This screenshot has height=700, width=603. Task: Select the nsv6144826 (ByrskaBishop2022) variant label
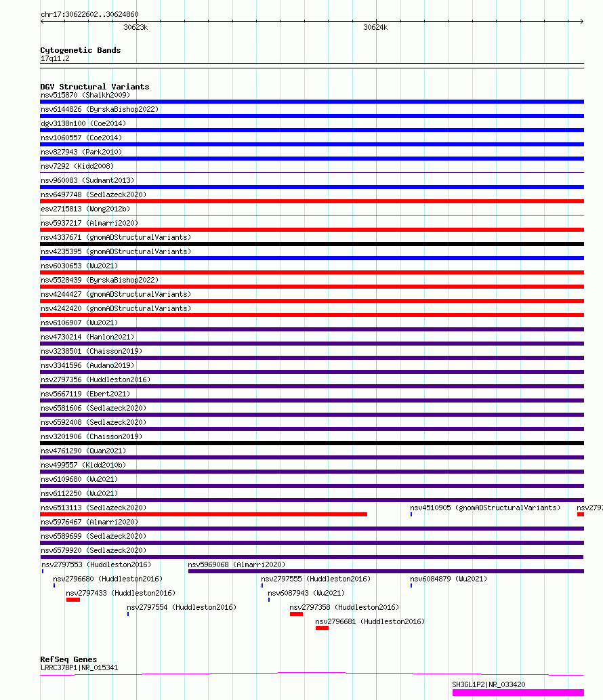tap(100, 109)
